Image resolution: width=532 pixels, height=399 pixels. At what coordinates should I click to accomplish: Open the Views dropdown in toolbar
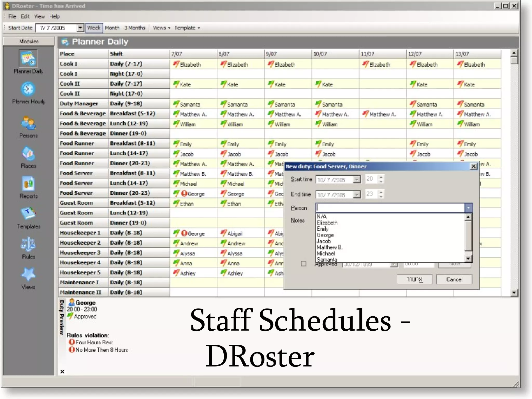point(161,28)
